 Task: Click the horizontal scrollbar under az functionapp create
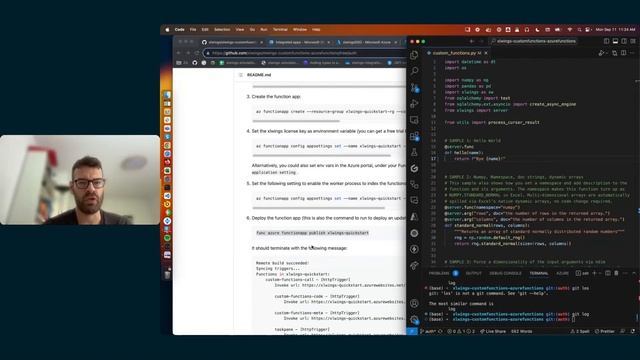pyautogui.click(x=296, y=121)
